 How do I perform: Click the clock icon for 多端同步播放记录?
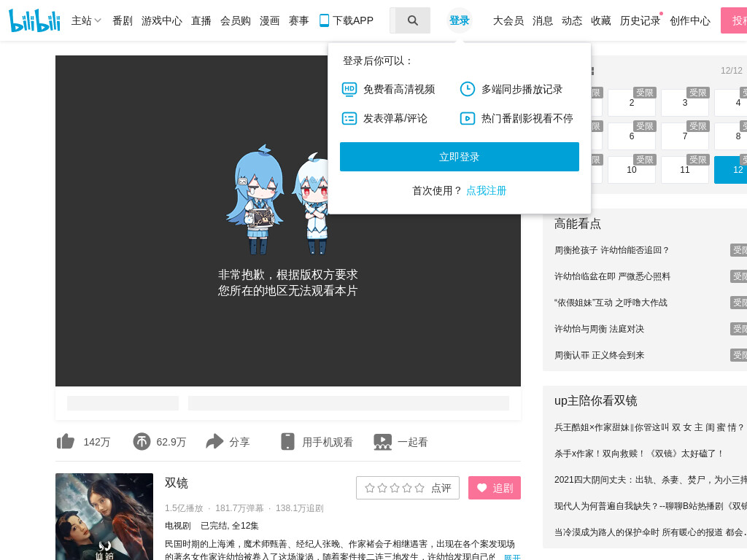468,89
